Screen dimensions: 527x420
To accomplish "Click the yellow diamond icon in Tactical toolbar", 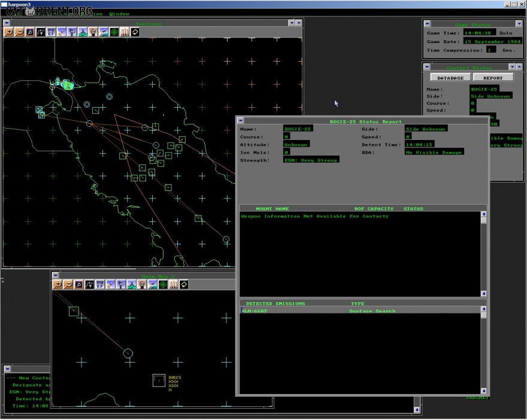I will click(x=135, y=32).
